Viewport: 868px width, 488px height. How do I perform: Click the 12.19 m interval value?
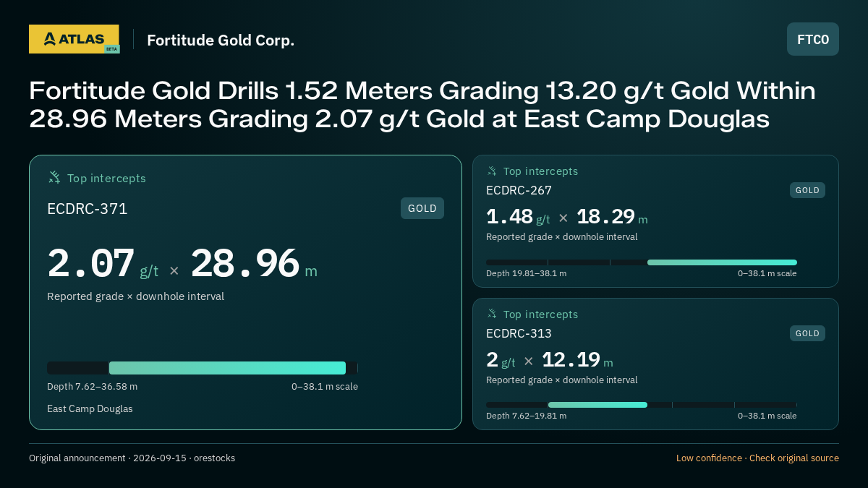577,360
